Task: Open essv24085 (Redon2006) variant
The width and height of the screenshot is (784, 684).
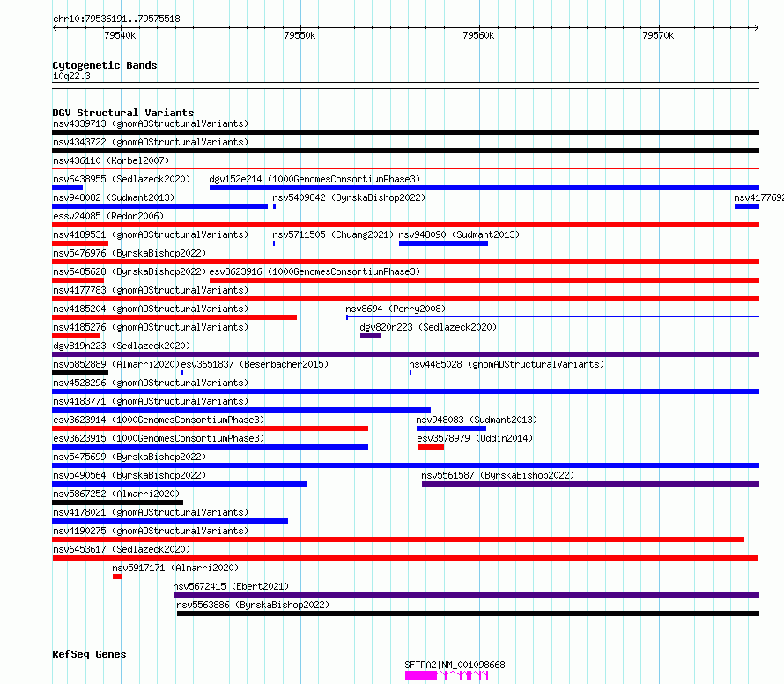Action: [108, 216]
